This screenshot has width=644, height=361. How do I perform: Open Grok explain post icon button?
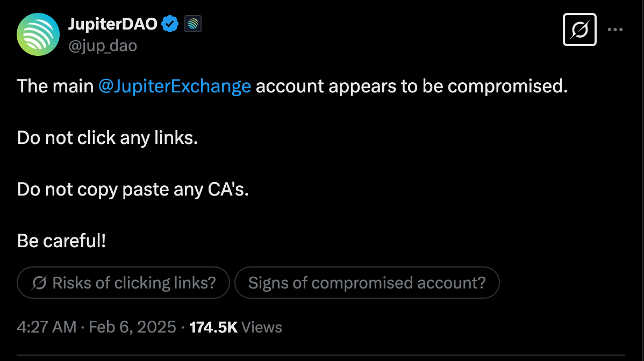(579, 30)
